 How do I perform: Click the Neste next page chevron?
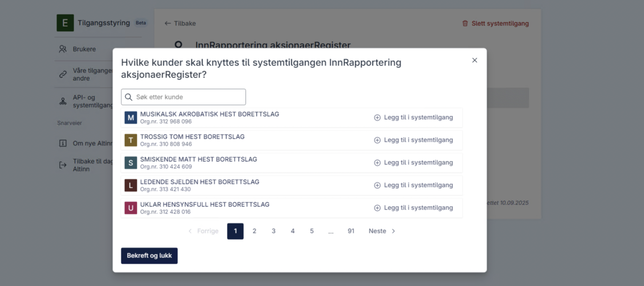(x=393, y=231)
